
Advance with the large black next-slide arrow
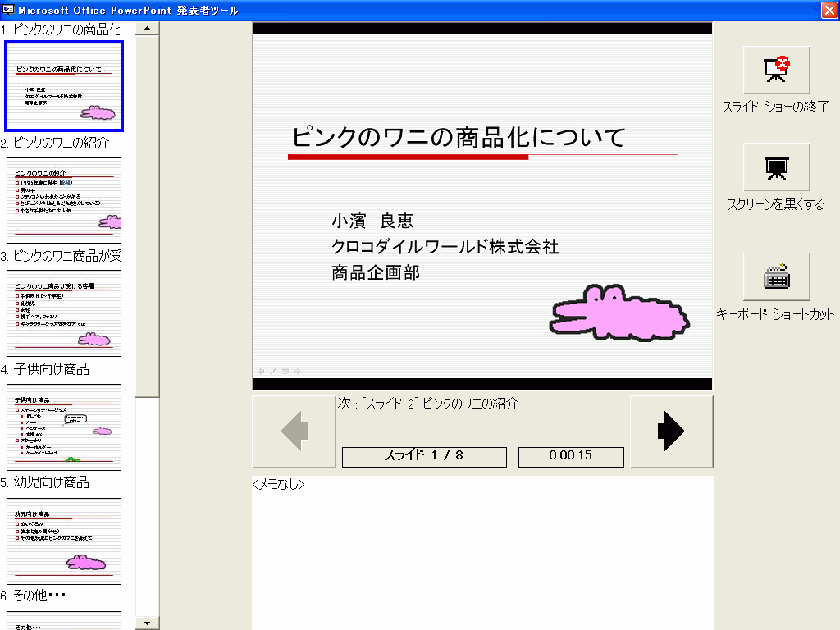(671, 431)
